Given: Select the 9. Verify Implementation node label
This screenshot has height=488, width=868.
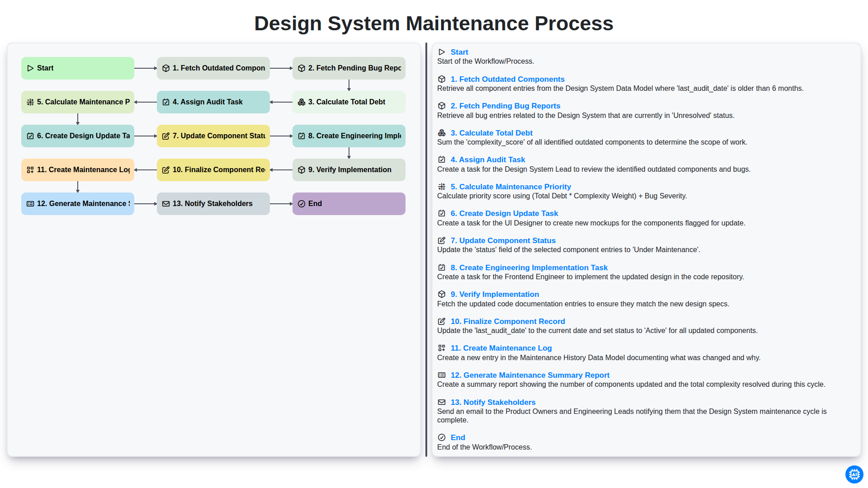Looking at the screenshot, I should coord(350,170).
